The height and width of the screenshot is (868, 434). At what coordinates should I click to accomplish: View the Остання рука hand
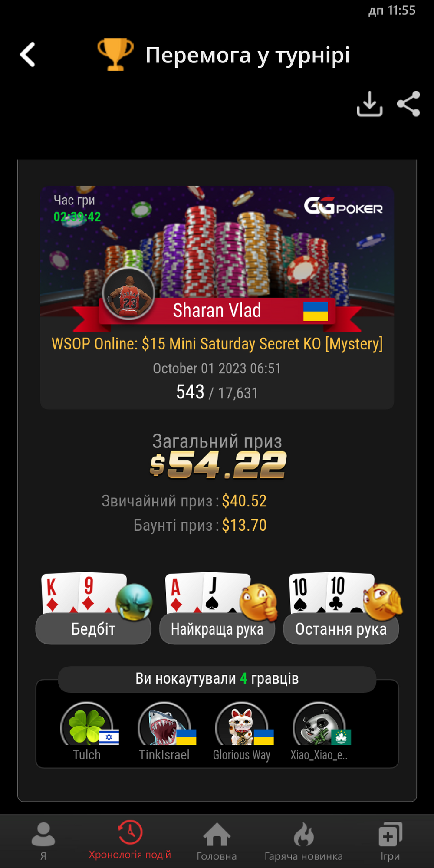(341, 608)
